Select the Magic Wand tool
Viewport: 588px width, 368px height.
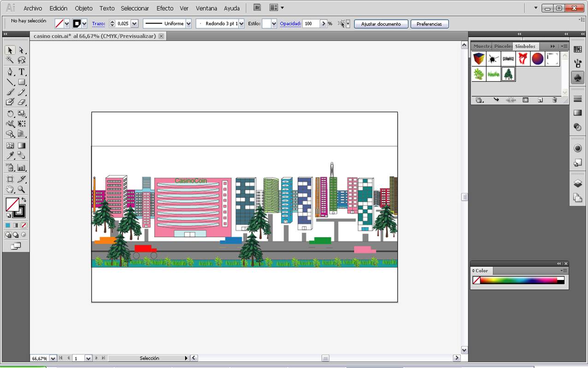[10, 60]
